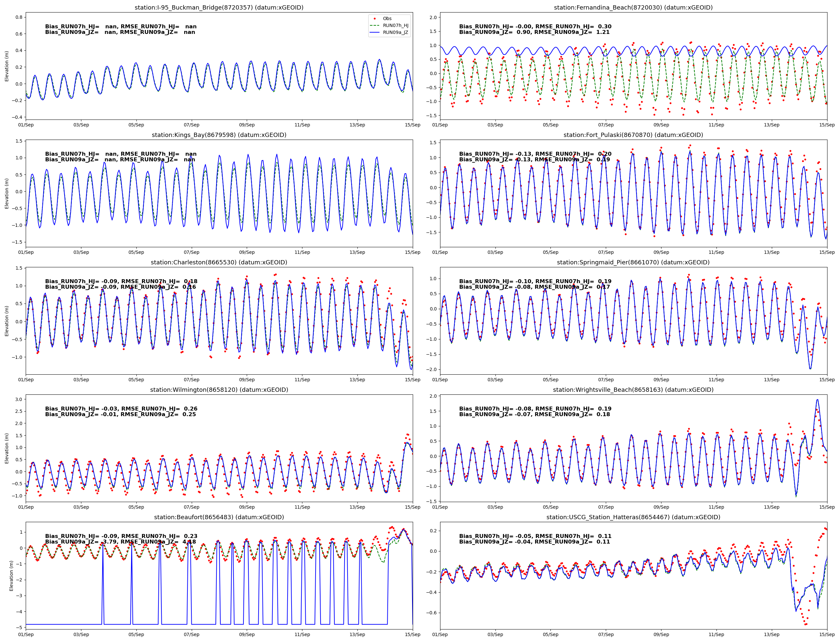Select the Kings_Bay station plot title
The width and height of the screenshot is (840, 642).
[219, 135]
